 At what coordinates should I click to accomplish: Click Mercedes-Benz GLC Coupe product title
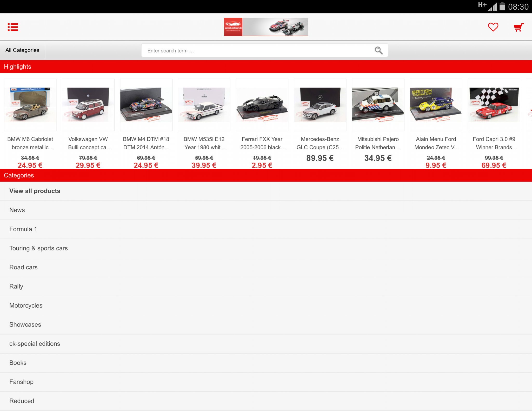pyautogui.click(x=320, y=143)
